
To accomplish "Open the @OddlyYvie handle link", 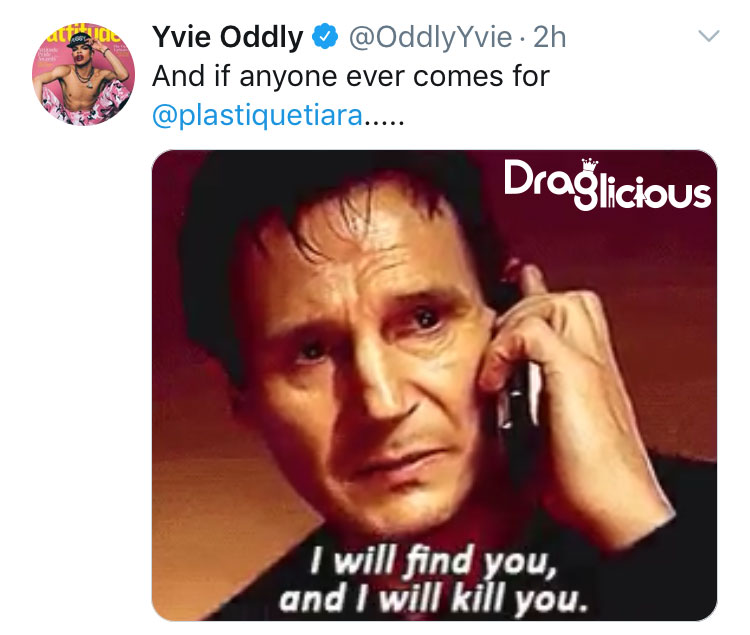I will (430, 37).
